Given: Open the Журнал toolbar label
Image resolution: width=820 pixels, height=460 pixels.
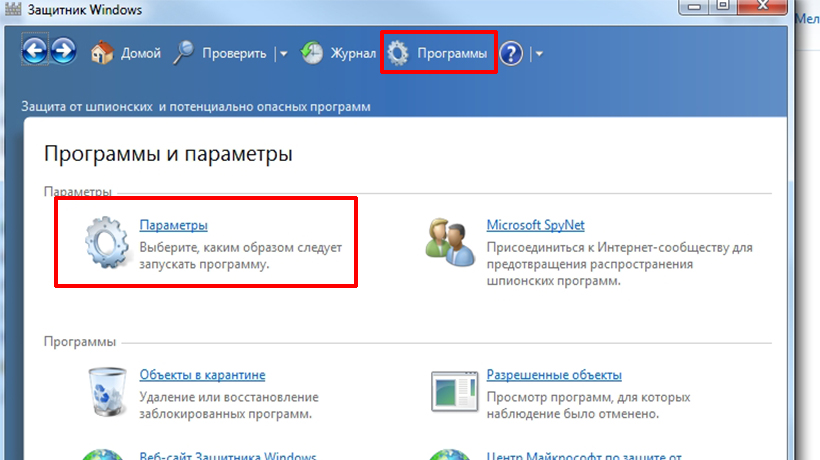Looking at the screenshot, I should (353, 53).
